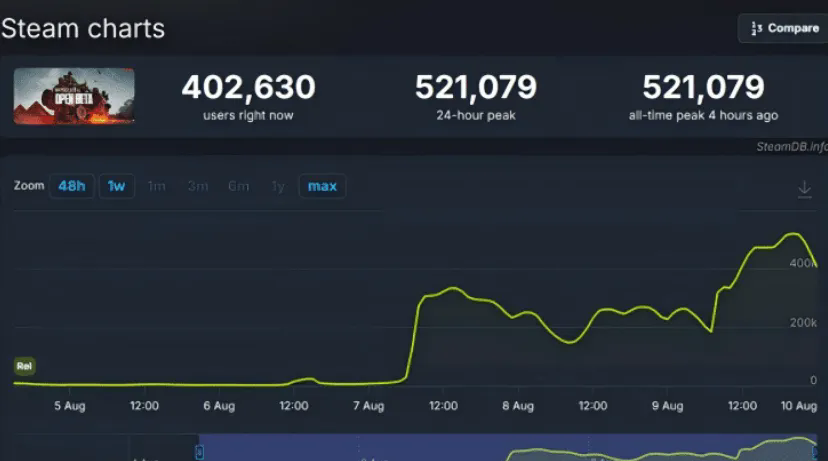The width and height of the screenshot is (828, 461).
Task: Open the Compare button
Action: coord(784,28)
